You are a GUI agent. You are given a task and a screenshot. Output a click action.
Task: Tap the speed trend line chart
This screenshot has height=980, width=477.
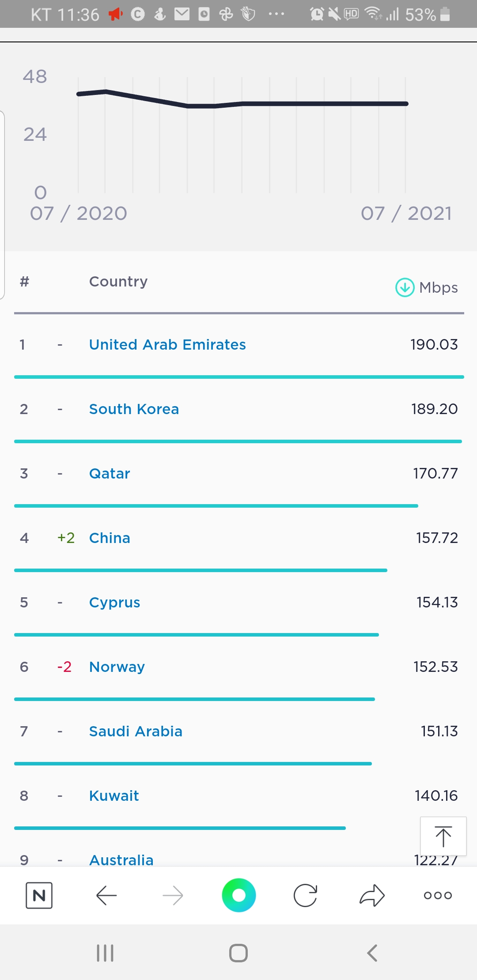click(x=242, y=132)
